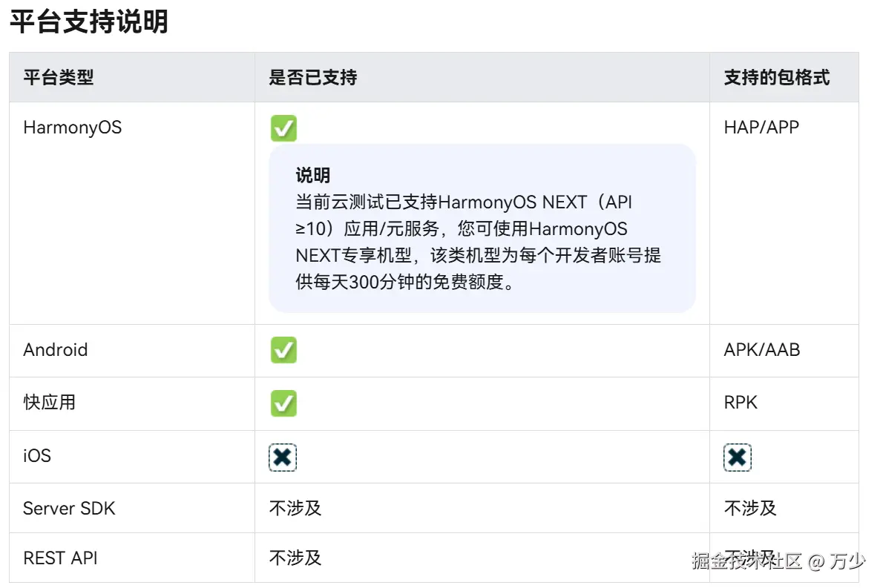The height and width of the screenshot is (588, 883).
Task: Click the 平台支持说明 heading
Action: click(89, 22)
